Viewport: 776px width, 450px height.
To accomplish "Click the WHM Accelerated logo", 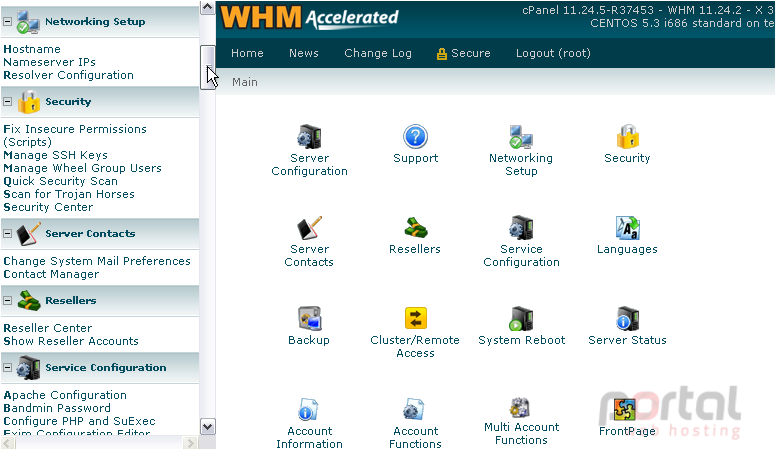I will click(309, 17).
